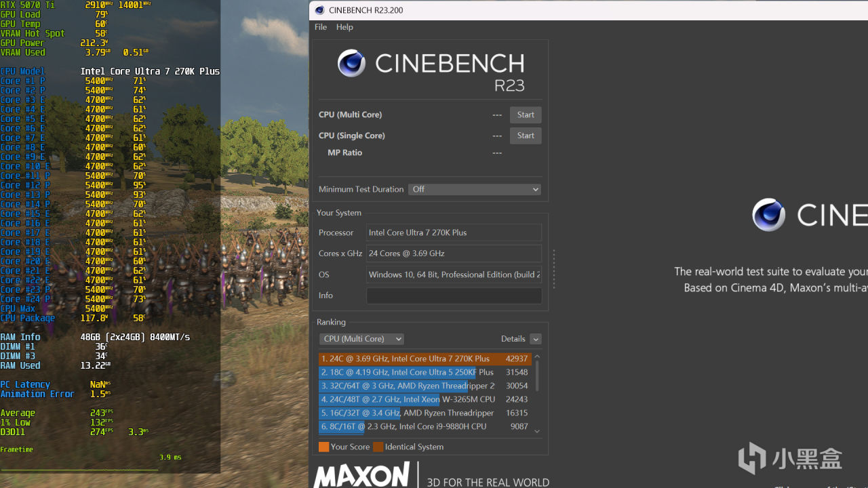The height and width of the screenshot is (488, 868).
Task: Select ranking row Intel Core Ultra 7 270K Plus
Action: pos(425,359)
